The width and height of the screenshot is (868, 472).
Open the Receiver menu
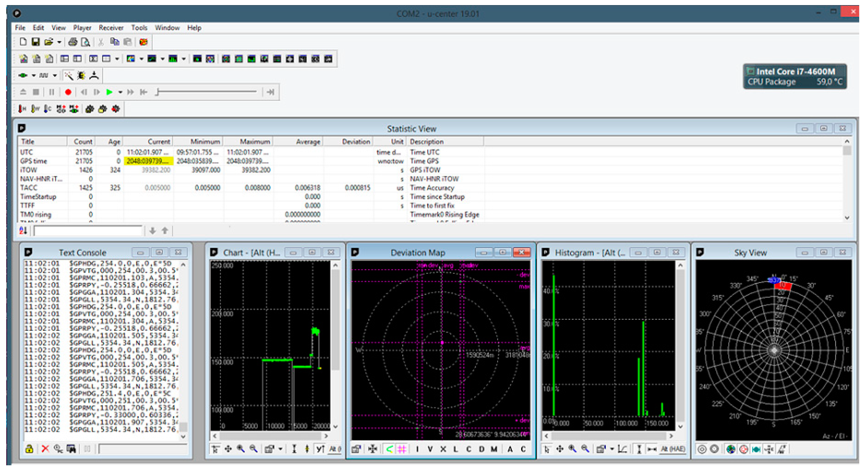(x=111, y=28)
